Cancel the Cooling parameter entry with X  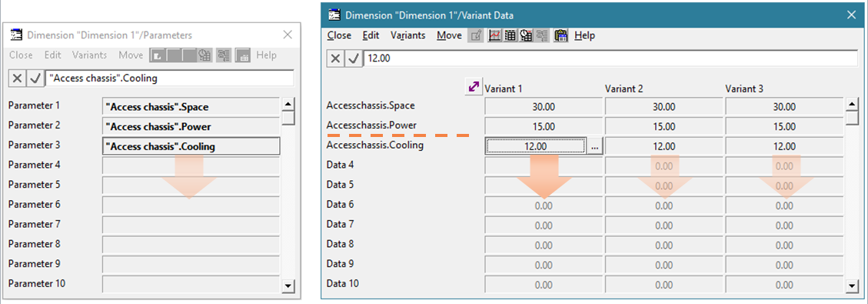point(18,79)
